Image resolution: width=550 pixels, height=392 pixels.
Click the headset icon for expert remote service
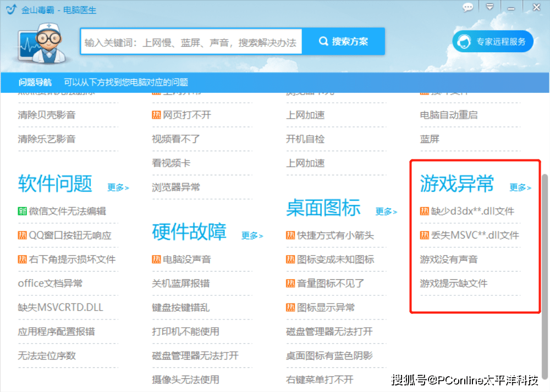465,42
